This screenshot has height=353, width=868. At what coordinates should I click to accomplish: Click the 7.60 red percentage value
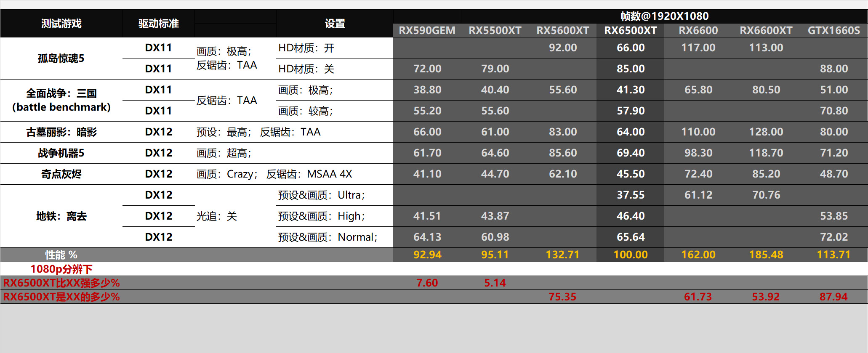tap(427, 283)
